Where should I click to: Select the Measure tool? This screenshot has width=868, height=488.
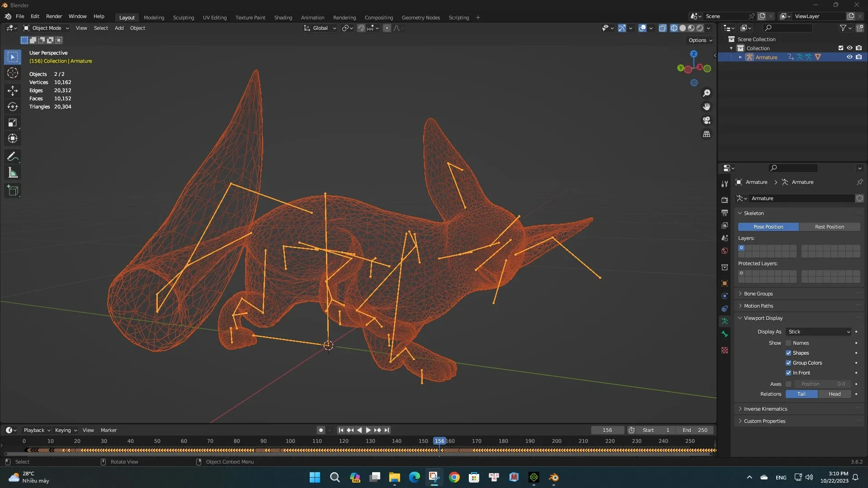12,172
